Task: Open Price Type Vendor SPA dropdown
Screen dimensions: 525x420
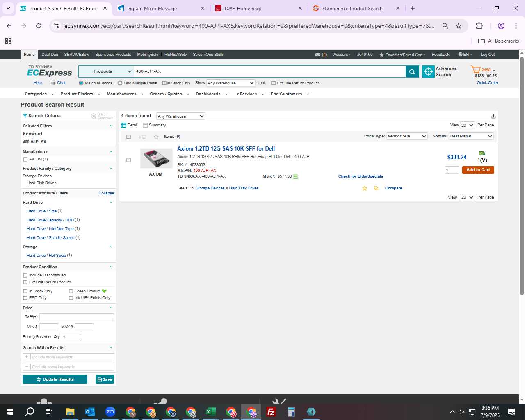Action: tap(407, 136)
